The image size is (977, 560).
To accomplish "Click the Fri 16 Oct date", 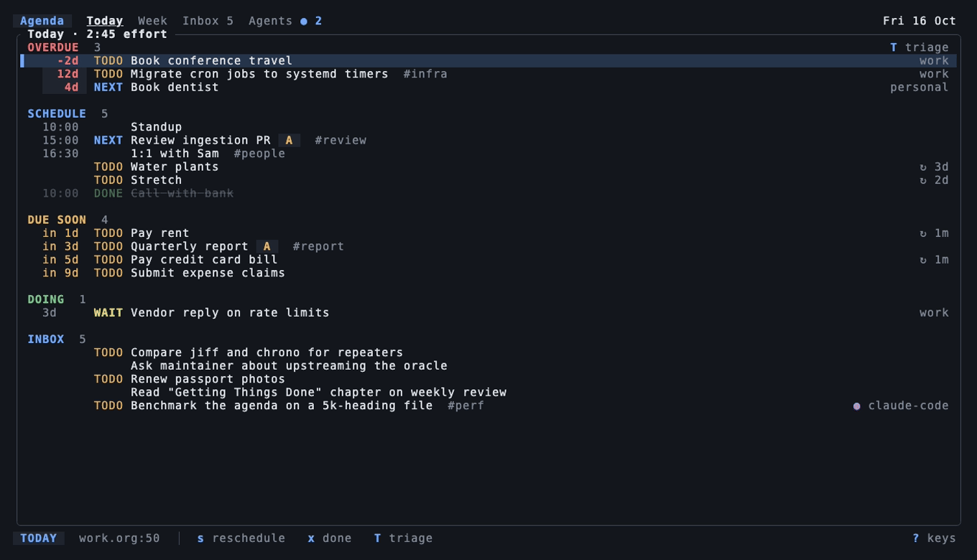I will point(920,21).
